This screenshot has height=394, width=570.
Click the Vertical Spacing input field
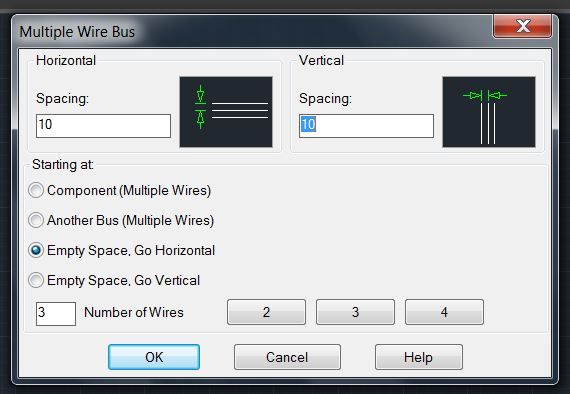click(366, 126)
